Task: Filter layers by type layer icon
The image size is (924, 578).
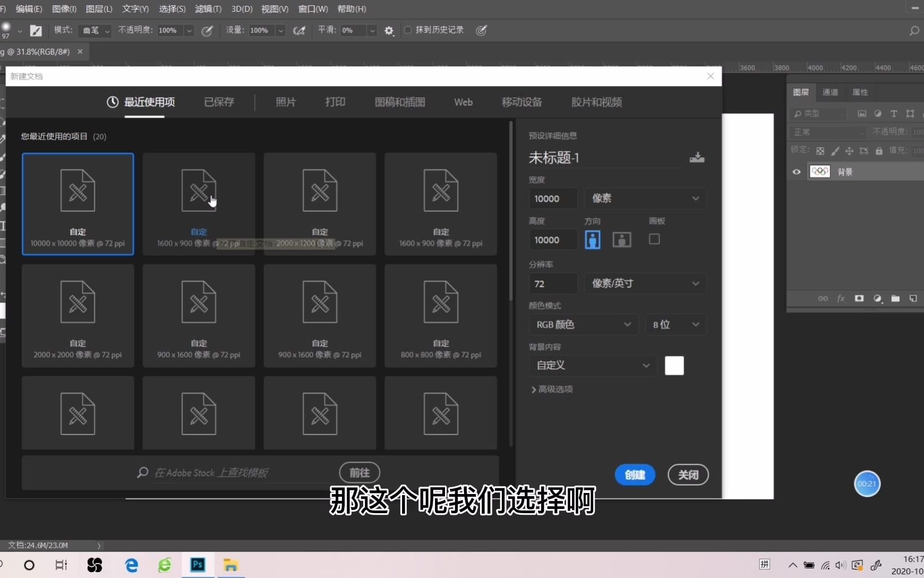Action: tap(894, 114)
